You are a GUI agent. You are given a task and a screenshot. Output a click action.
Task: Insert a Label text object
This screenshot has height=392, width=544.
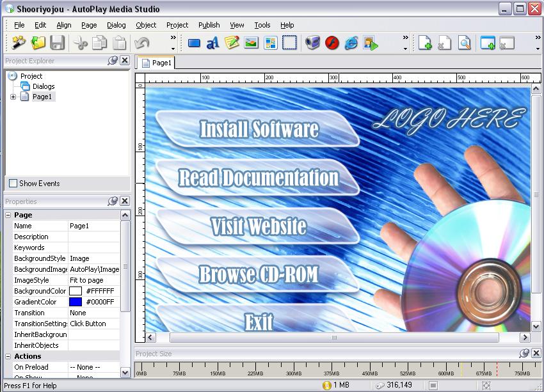[212, 43]
